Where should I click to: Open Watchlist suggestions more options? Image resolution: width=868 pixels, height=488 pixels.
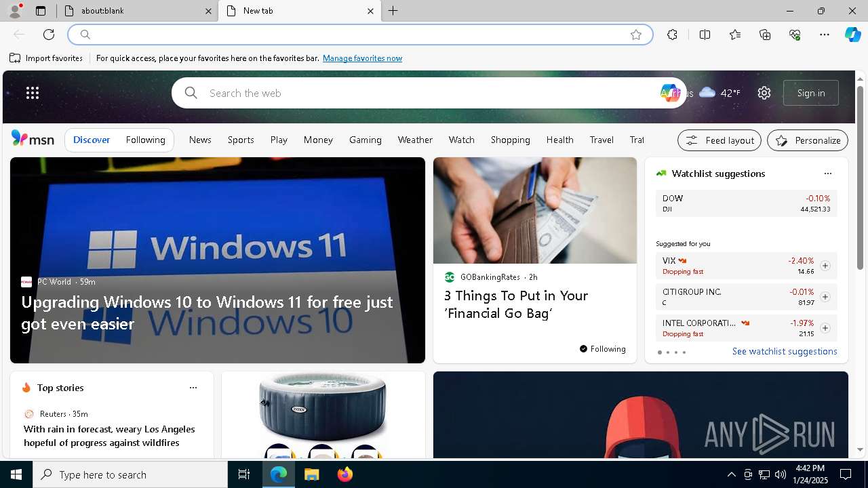coord(827,174)
